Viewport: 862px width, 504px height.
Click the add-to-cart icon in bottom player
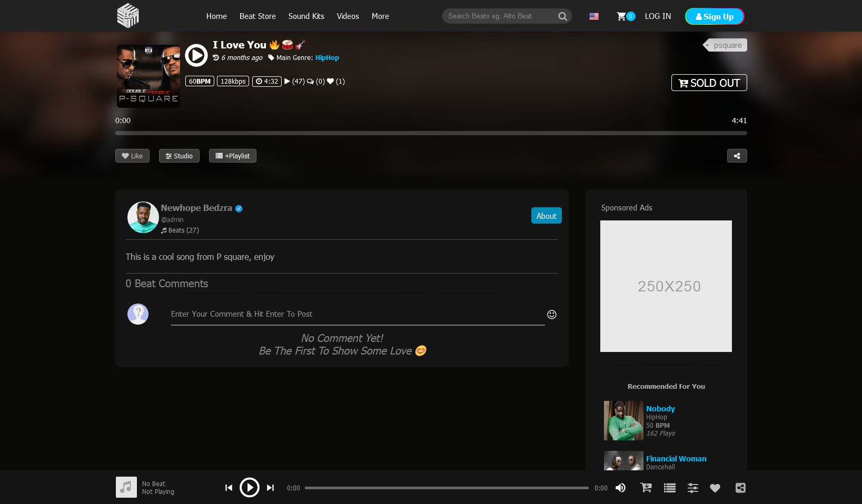pyautogui.click(x=646, y=488)
